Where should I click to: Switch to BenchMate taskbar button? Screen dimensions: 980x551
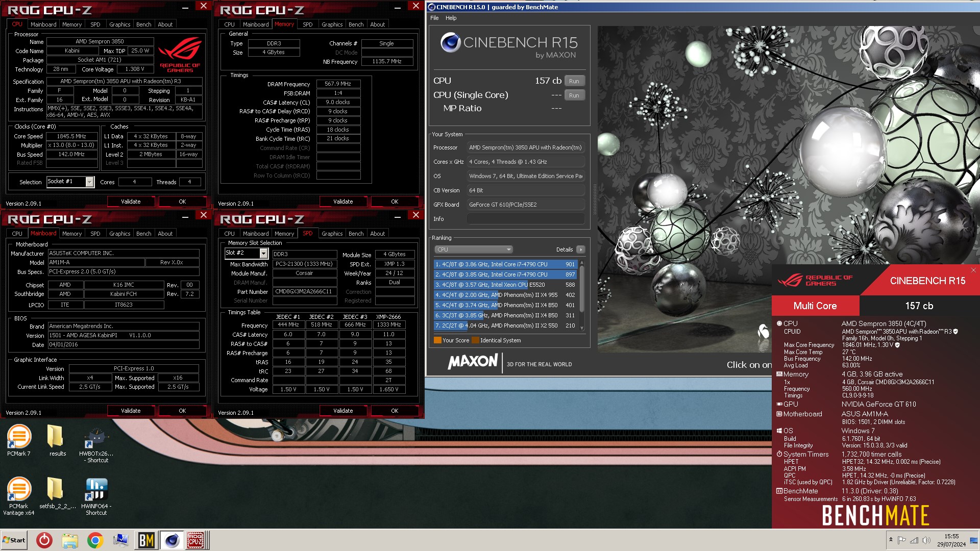tap(146, 540)
